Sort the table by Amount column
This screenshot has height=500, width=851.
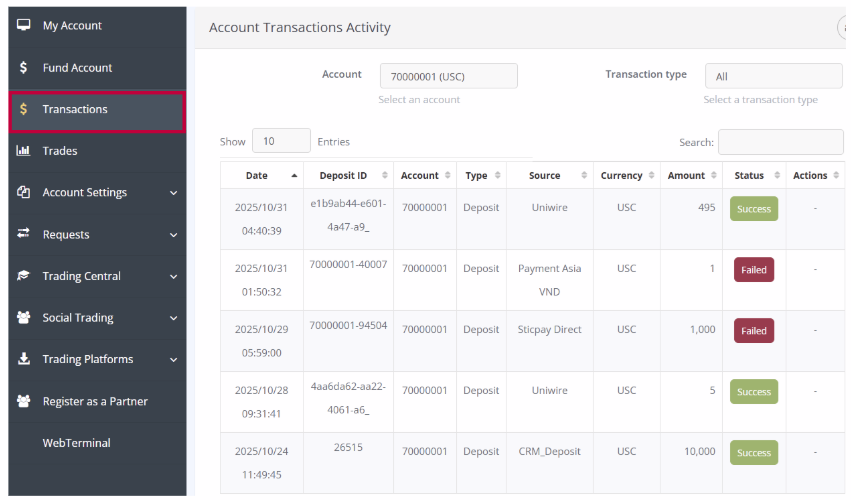click(686, 176)
